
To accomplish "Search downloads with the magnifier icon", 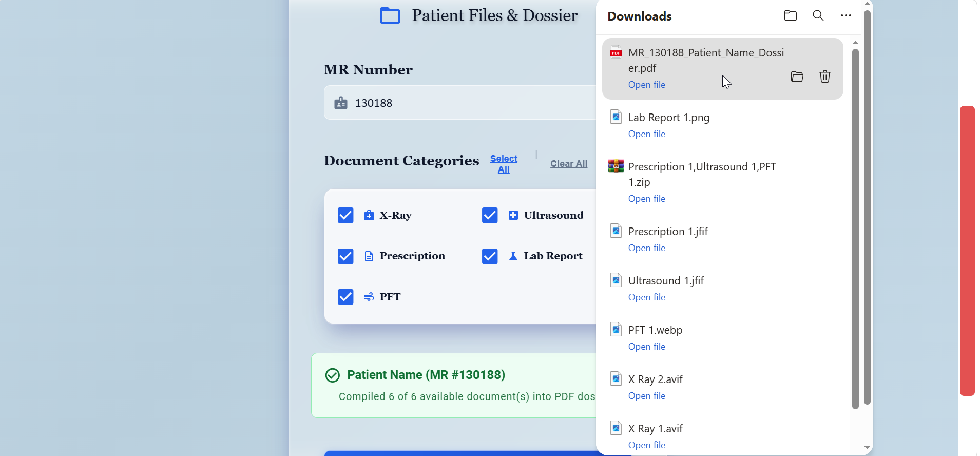I will tap(818, 16).
